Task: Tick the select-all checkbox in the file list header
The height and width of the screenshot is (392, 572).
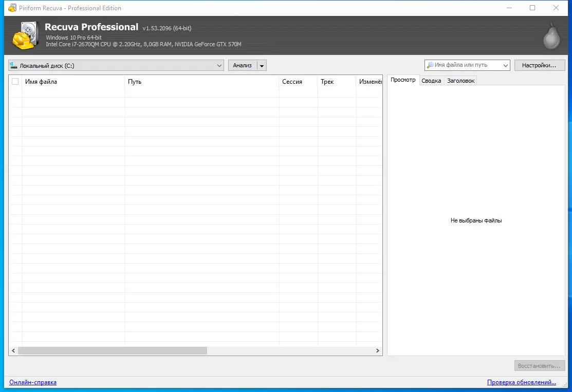Action: click(x=15, y=81)
